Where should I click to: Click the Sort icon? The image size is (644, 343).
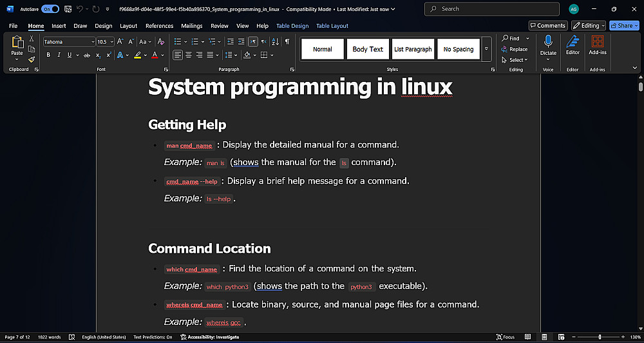pos(276,42)
